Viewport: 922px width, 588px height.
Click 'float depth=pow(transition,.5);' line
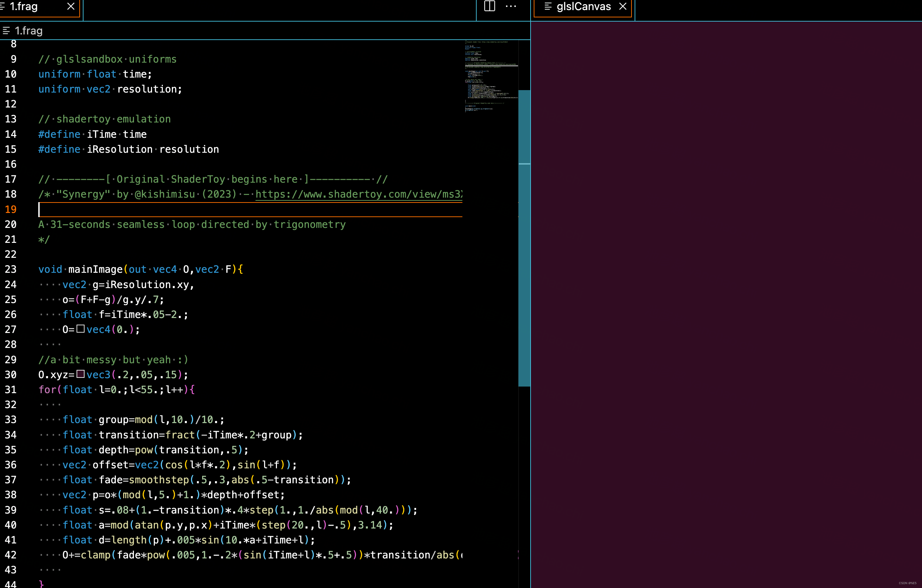coord(156,450)
